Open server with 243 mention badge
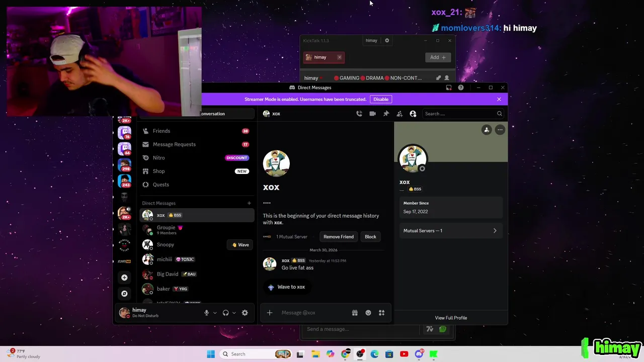 tap(124, 180)
